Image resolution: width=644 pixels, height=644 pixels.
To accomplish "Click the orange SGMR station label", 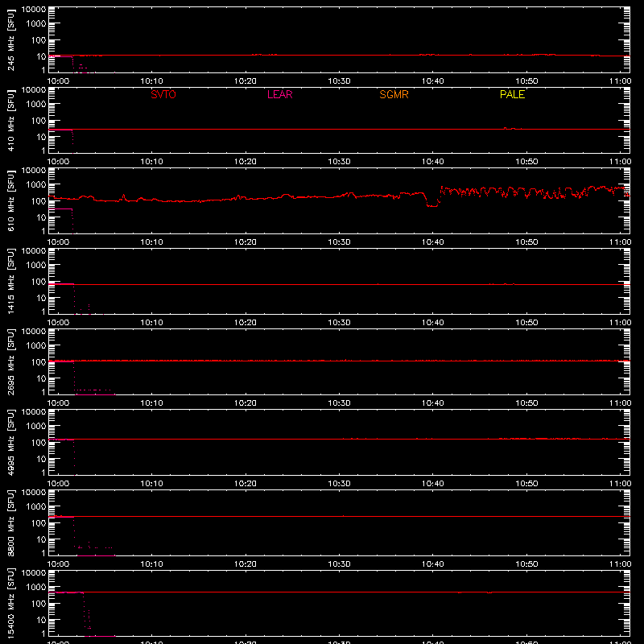I will click(x=394, y=94).
